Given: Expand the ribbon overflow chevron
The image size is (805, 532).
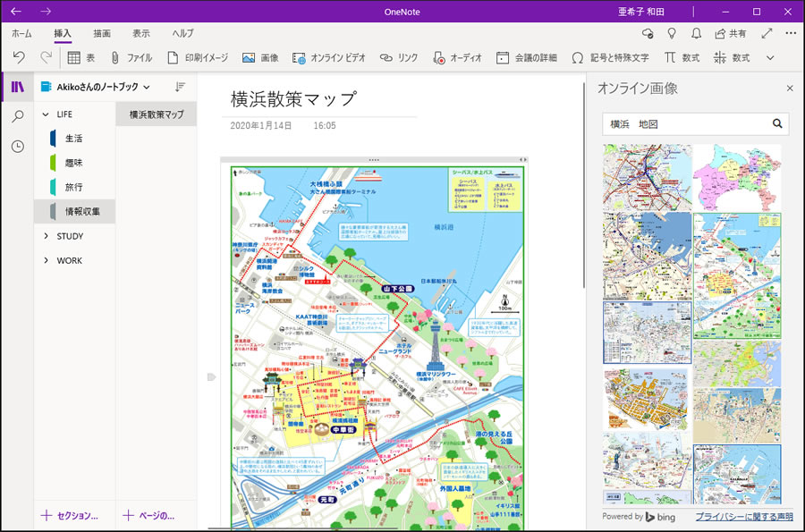Looking at the screenshot, I should [x=770, y=57].
